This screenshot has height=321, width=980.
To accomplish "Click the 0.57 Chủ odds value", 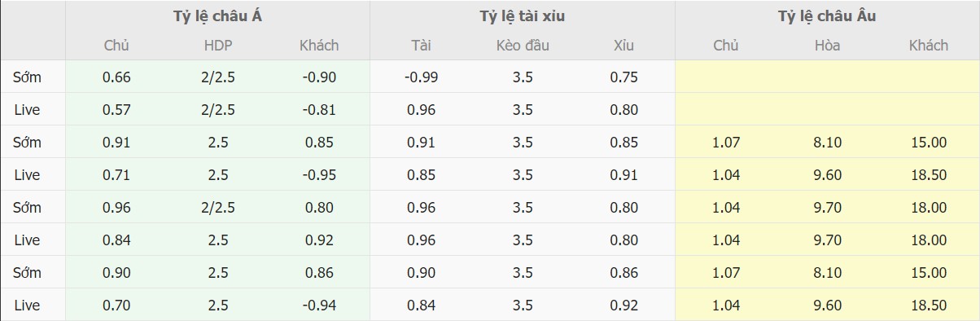I will (x=116, y=110).
